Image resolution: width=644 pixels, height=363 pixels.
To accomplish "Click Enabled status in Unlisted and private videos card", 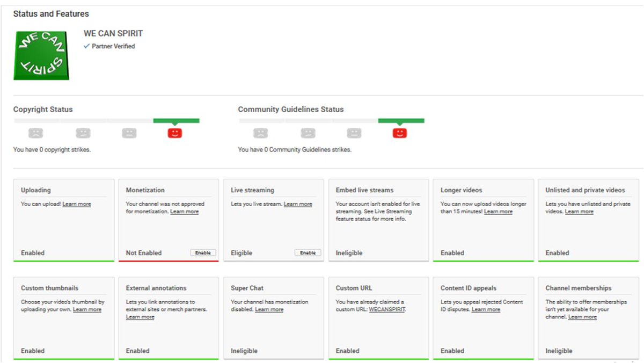I will [558, 253].
